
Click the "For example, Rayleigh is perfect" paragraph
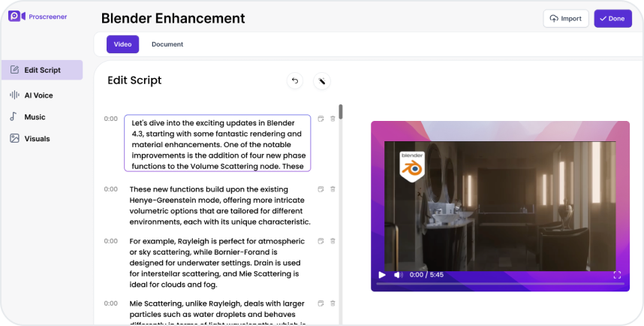tap(217, 263)
